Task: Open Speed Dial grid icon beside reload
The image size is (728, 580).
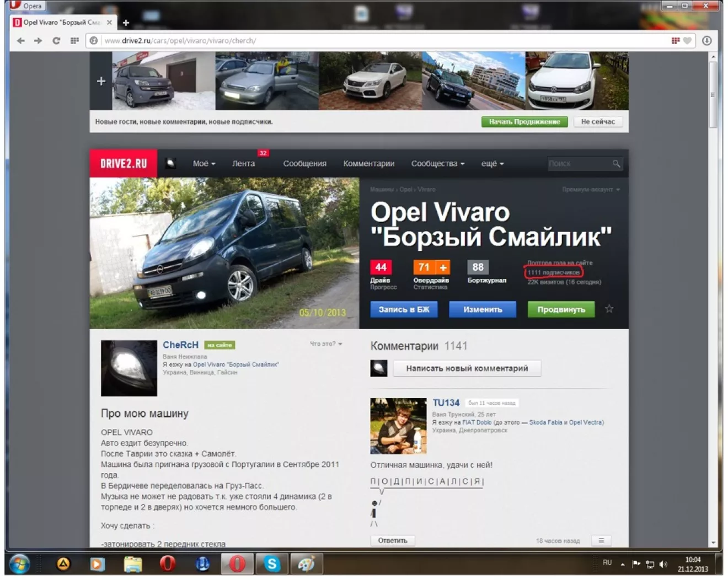Action: pyautogui.click(x=74, y=41)
